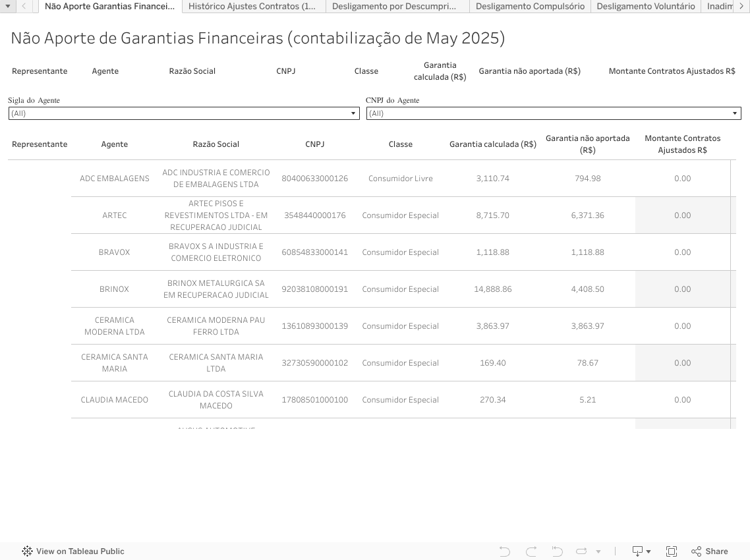
Task: Click the Razão Social table column header
Action: [216, 144]
